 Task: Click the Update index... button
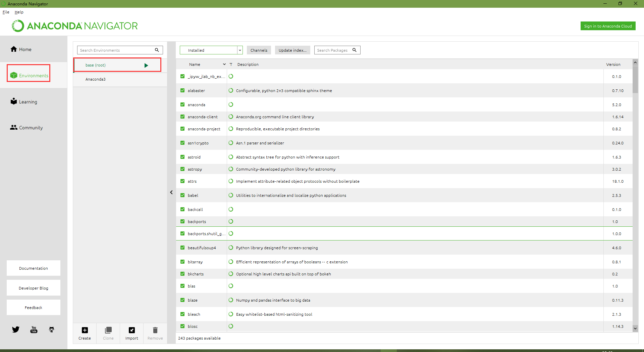[292, 50]
